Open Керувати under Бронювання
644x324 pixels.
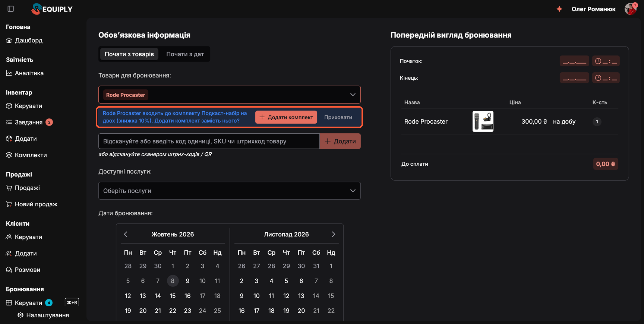coord(29,303)
